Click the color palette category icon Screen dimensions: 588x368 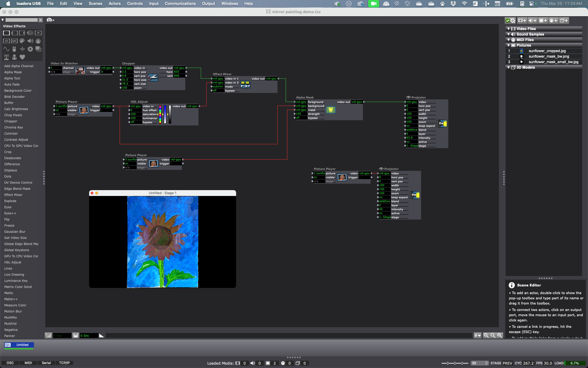coord(22,41)
